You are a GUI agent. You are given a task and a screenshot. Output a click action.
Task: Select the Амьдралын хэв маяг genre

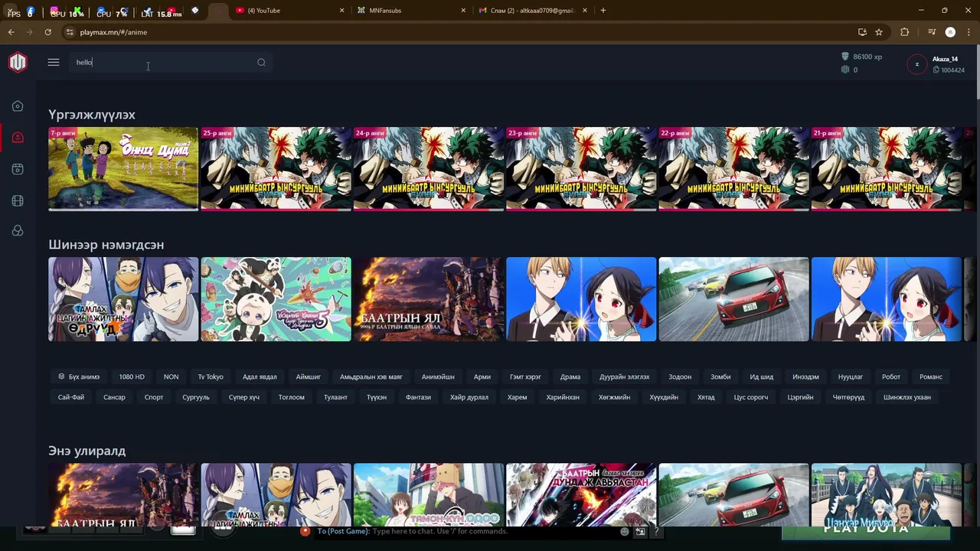[371, 377]
